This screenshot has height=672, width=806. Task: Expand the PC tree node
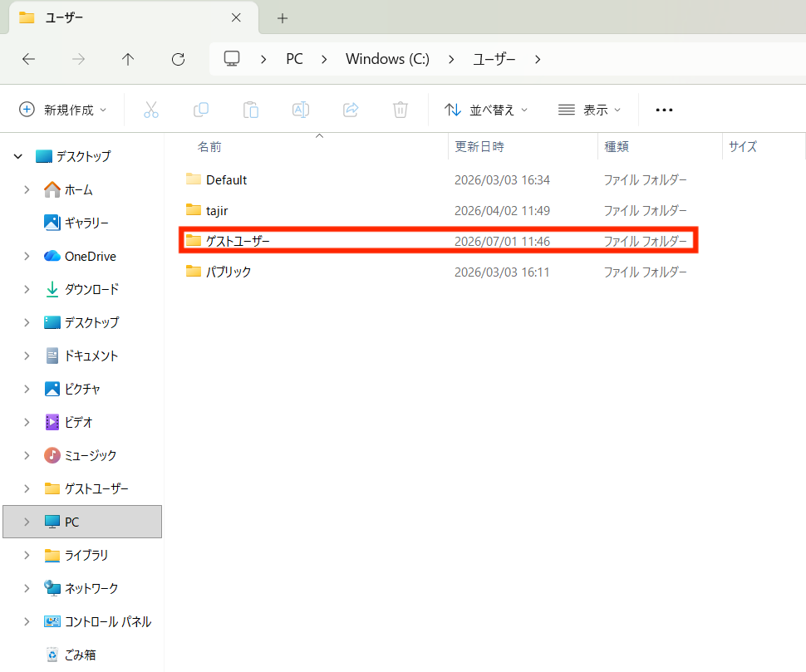click(27, 522)
